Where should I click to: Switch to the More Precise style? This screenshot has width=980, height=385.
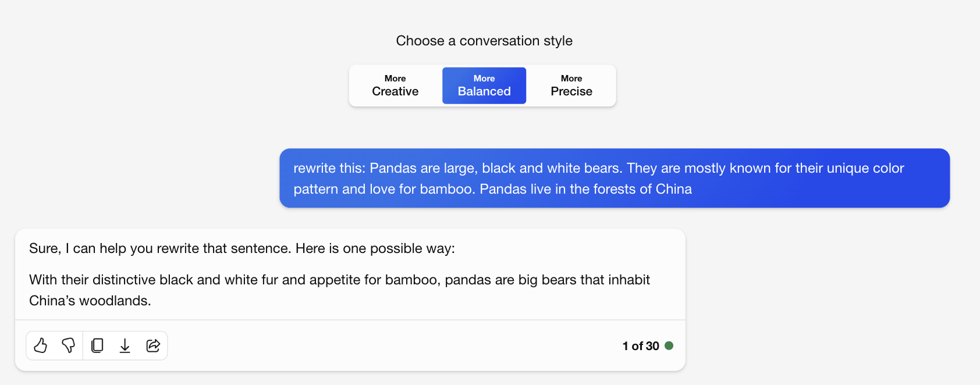571,85
